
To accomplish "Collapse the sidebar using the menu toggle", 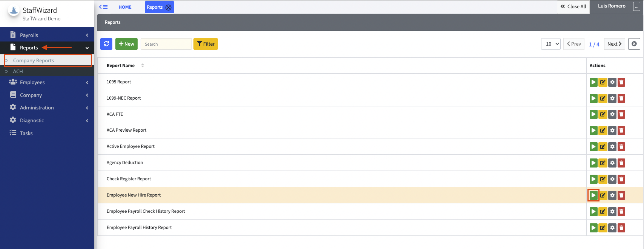I will pyautogui.click(x=103, y=7).
